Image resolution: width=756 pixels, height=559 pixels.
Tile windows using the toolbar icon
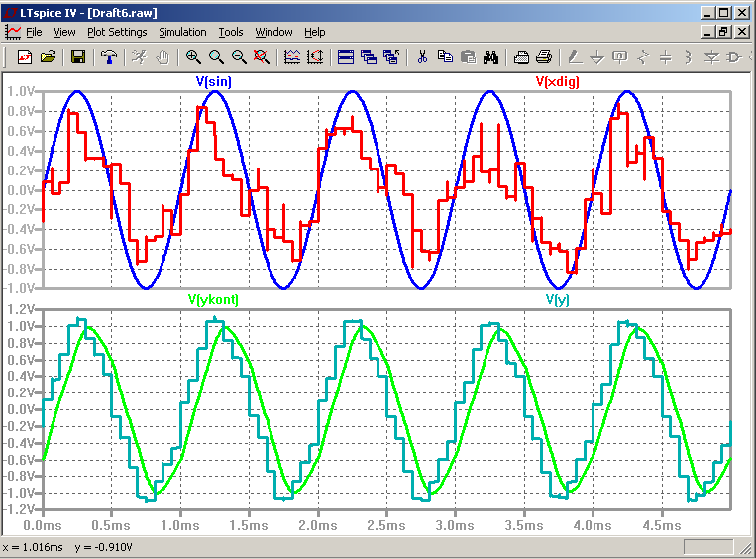346,57
